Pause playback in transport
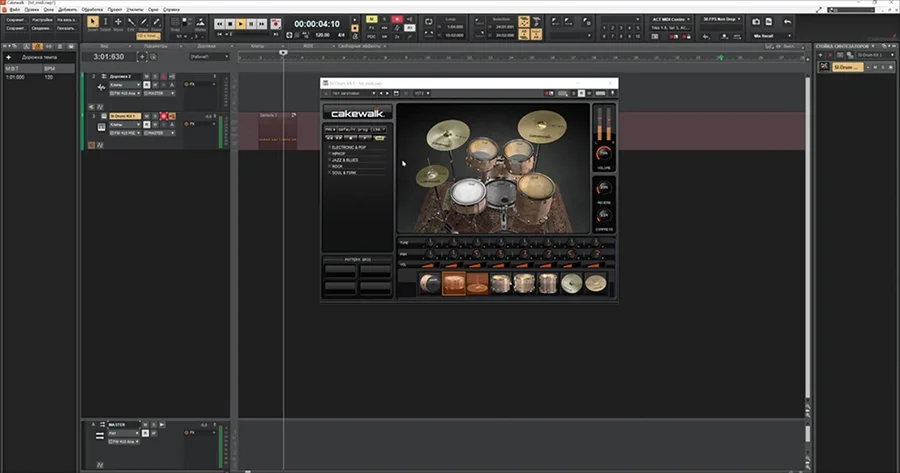 (x=251, y=24)
